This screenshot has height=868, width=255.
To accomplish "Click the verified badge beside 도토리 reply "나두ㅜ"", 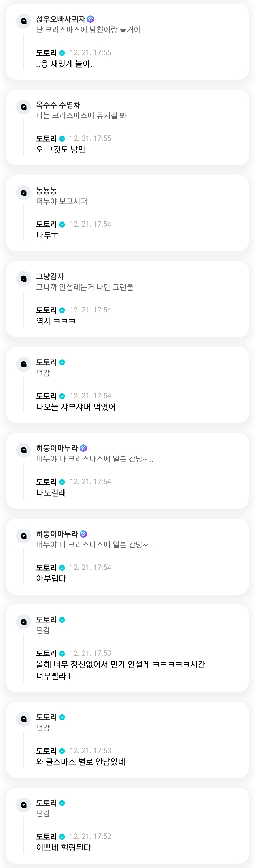I will (62, 224).
